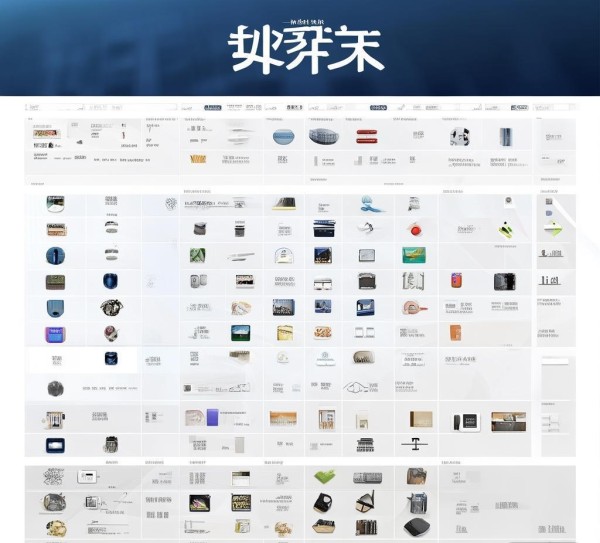
Task: Click the lime green arrow in right column
Action: pyautogui.click(x=553, y=228)
